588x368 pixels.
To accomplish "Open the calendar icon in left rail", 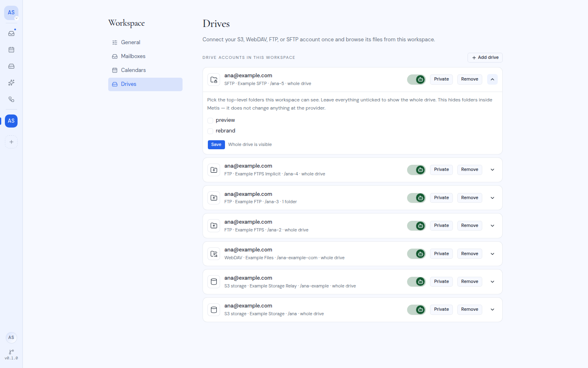I will 11,50.
